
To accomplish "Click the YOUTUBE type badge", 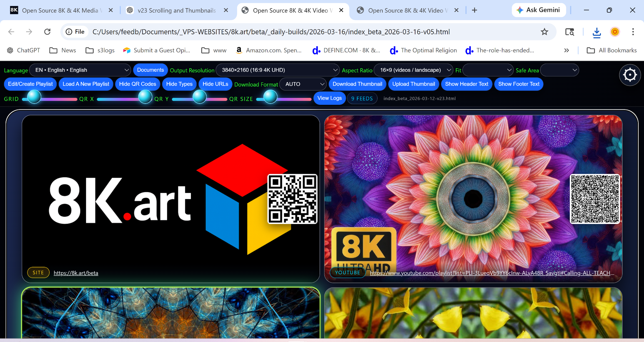I will point(347,272).
